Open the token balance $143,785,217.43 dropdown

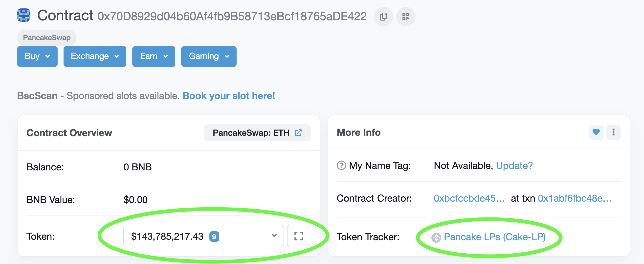click(203, 236)
